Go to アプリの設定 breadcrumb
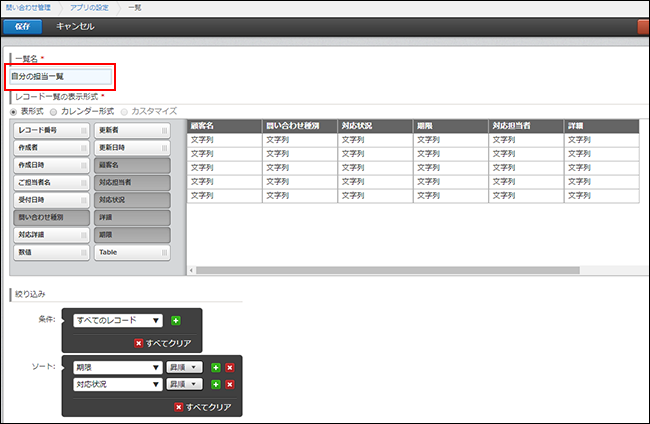650x424 pixels. 90,7
